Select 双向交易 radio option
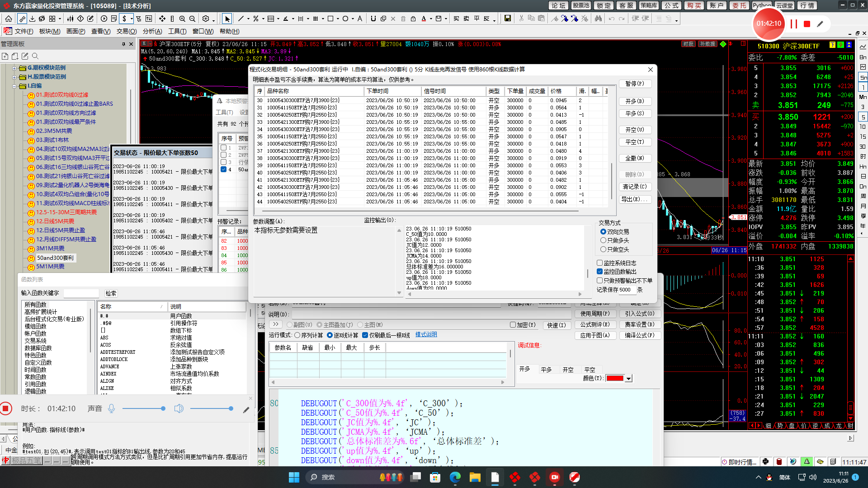Screen dimensions: 868x488 coord(603,232)
